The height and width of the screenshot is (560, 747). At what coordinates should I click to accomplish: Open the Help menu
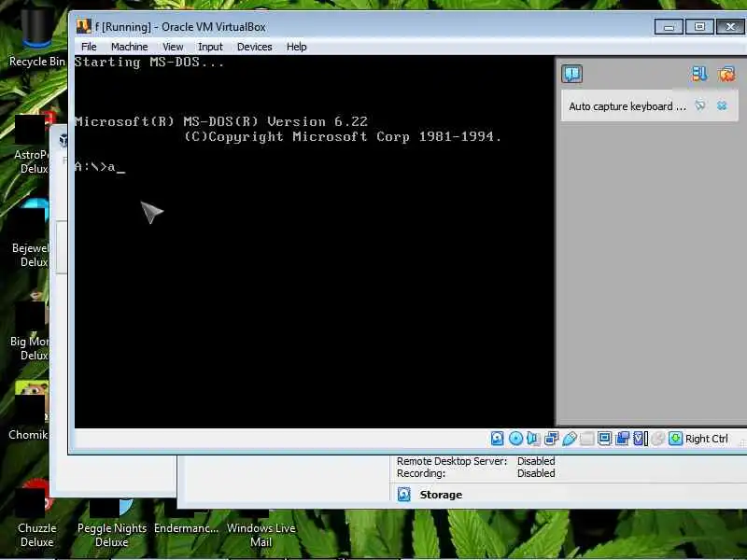296,47
